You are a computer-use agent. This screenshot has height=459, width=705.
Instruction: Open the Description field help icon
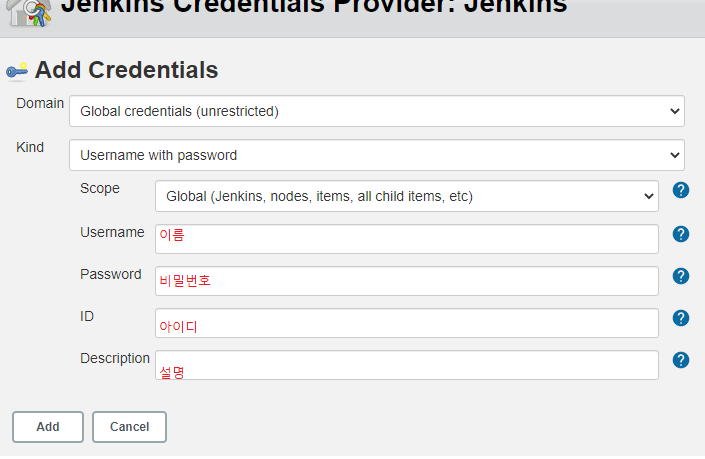[x=681, y=360]
